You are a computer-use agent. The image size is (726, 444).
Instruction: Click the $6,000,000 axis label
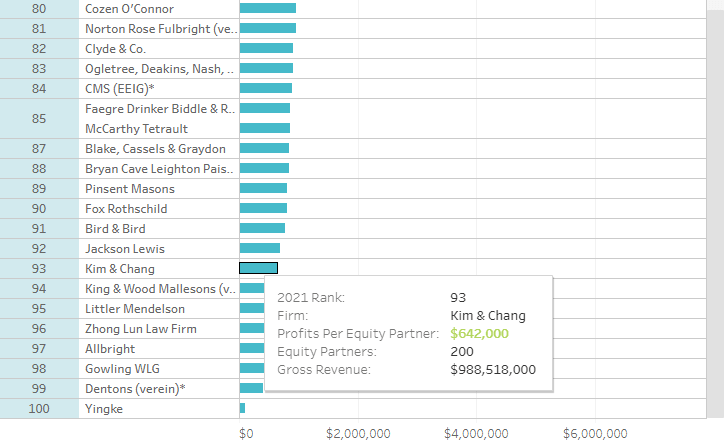click(595, 433)
